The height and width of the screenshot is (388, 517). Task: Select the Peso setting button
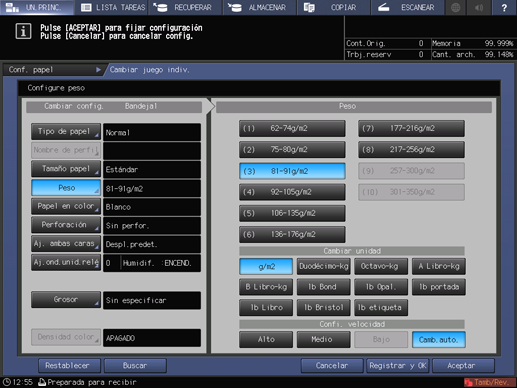coord(66,188)
